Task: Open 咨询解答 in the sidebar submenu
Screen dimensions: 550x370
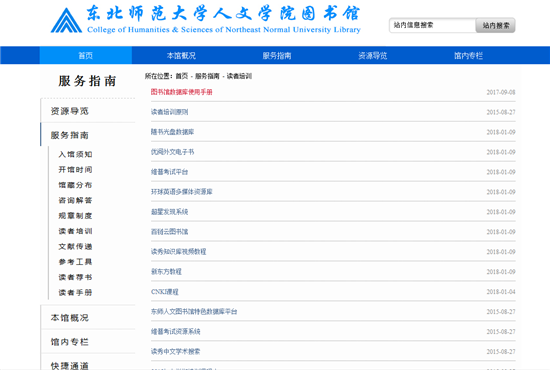Action: coord(75,200)
